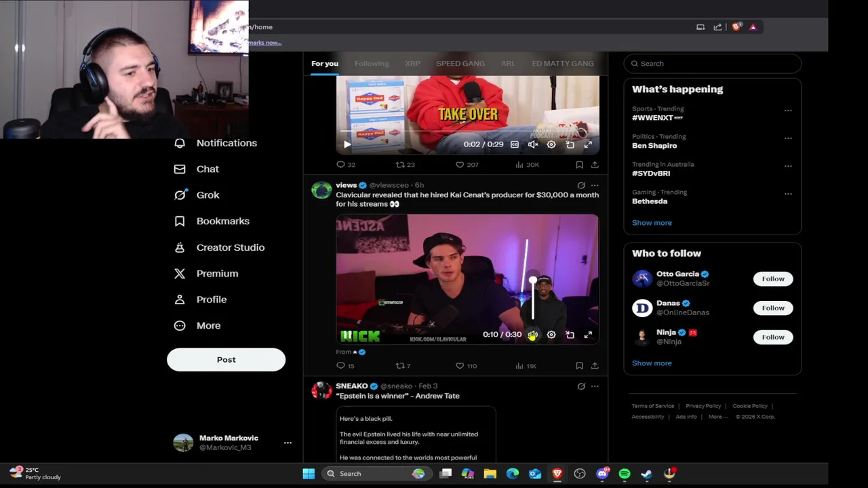
Task: Toggle mute on Clavicular video
Action: [x=533, y=335]
